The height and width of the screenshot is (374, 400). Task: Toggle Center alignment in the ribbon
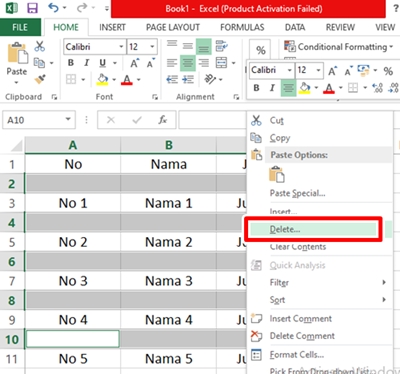click(x=188, y=63)
